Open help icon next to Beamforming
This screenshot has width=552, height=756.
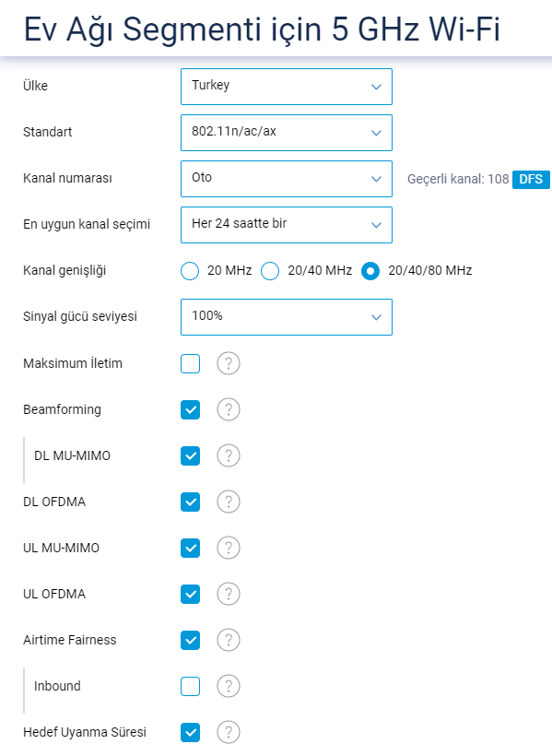[x=229, y=410]
